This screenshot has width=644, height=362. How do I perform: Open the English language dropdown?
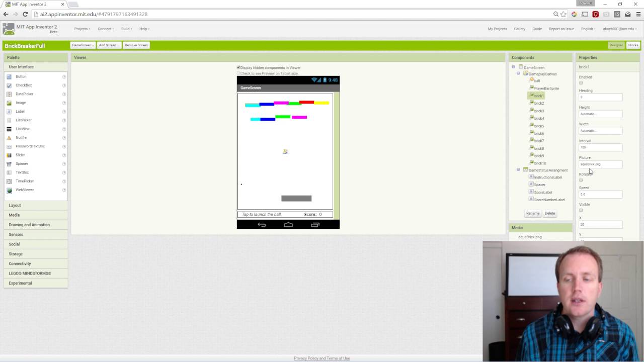click(588, 29)
